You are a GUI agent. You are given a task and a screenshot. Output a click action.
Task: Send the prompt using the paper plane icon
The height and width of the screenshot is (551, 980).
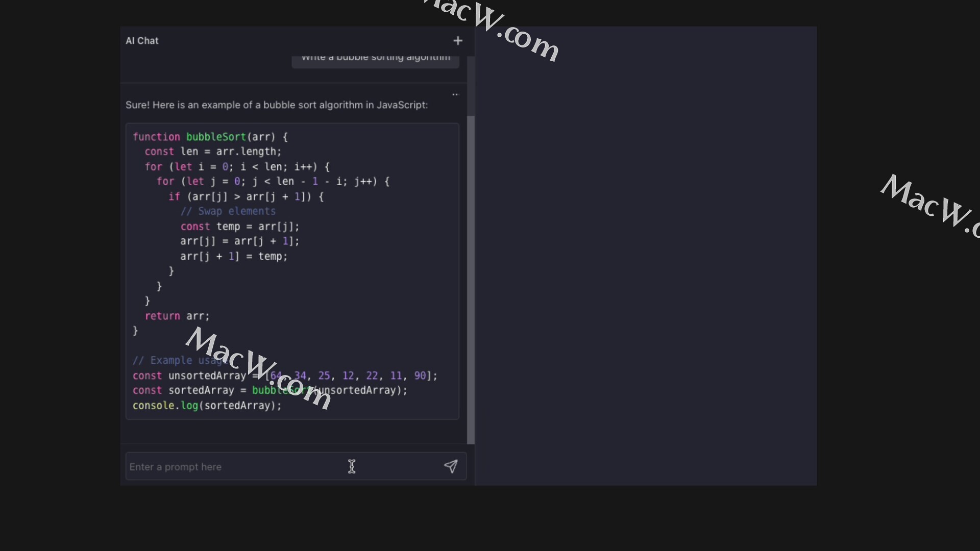coord(450,466)
